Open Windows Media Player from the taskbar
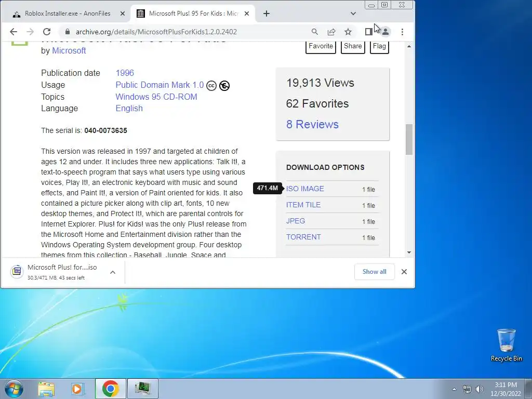 point(77,389)
